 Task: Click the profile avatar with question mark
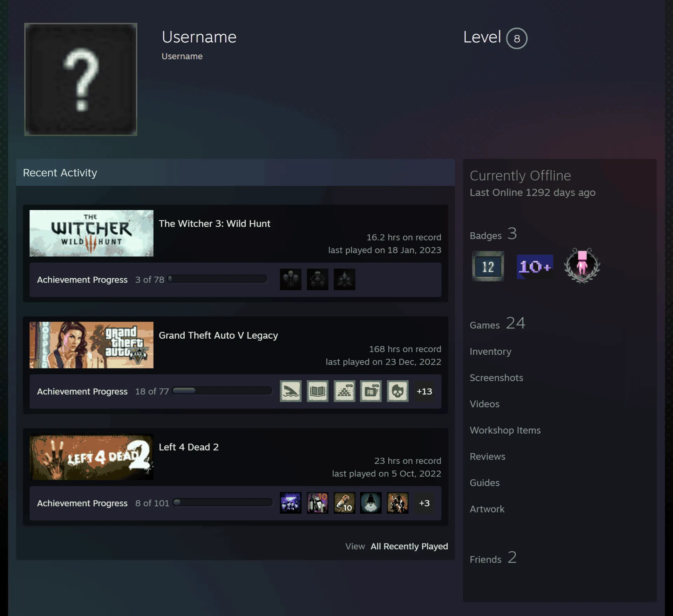pyautogui.click(x=81, y=79)
